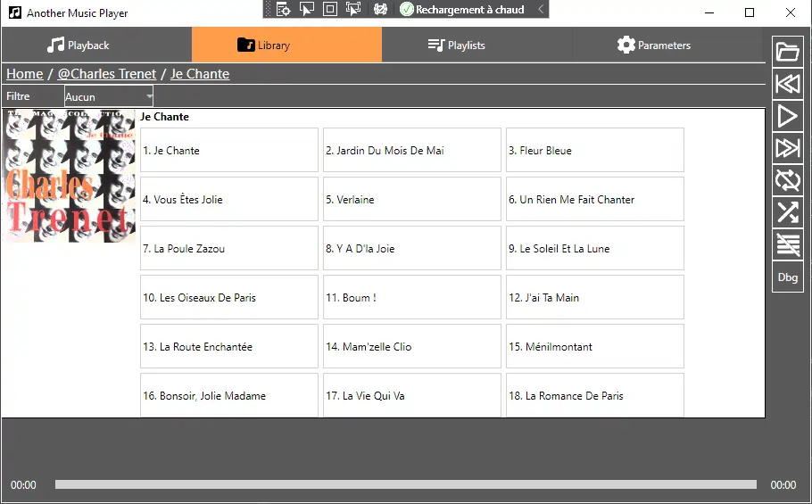This screenshot has height=504, width=812.
Task: Select track 5. Verlaine
Action: click(x=411, y=199)
